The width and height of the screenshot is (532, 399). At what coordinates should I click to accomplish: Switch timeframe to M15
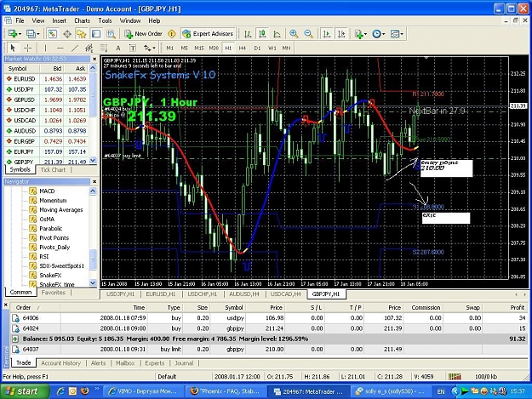199,48
